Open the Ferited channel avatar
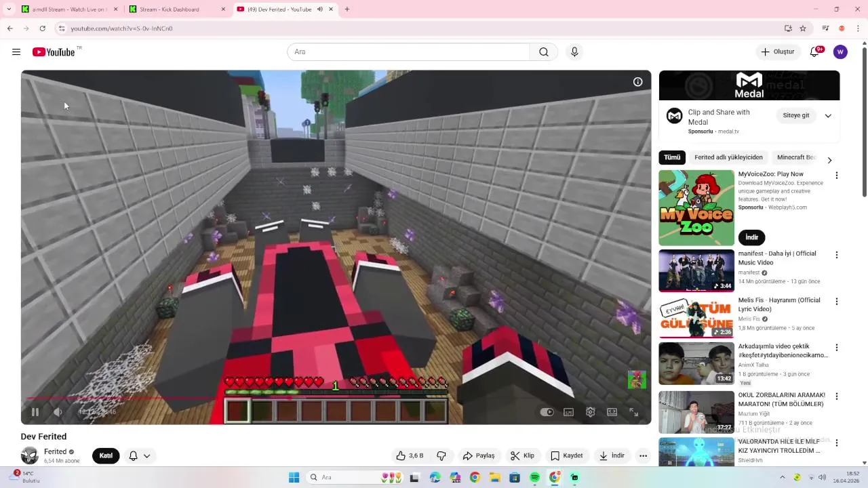 pos(30,455)
